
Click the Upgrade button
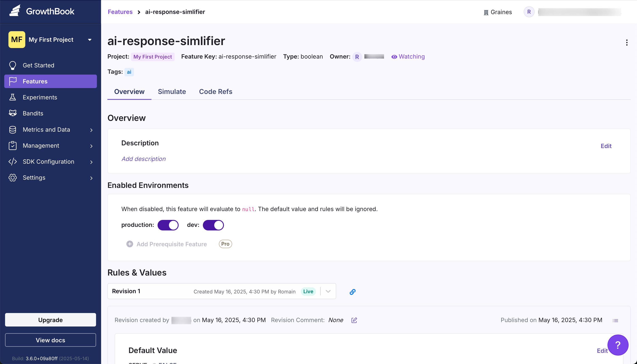click(51, 320)
